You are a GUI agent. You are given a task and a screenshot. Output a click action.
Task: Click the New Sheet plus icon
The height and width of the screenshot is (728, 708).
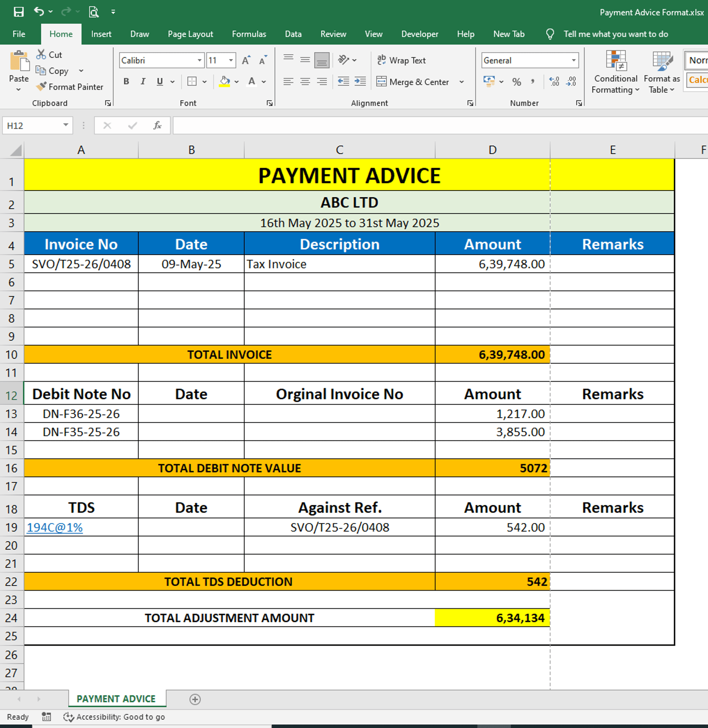[x=195, y=699]
